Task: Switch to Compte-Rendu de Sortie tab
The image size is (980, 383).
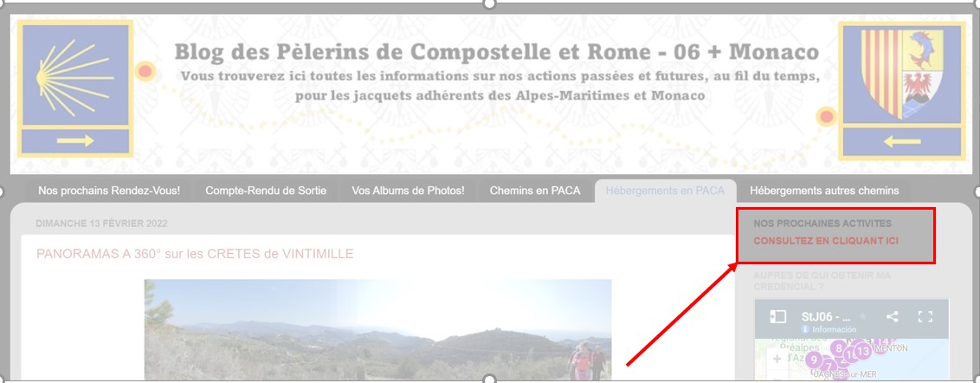Action: (x=266, y=191)
